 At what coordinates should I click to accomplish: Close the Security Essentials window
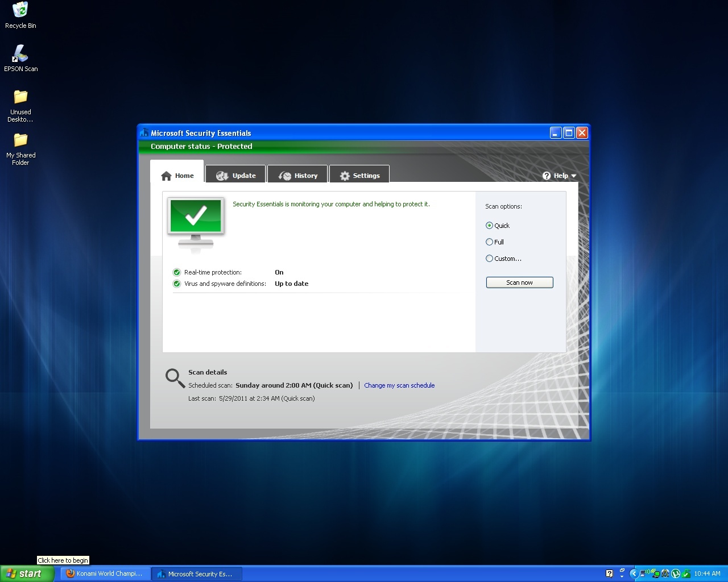582,133
